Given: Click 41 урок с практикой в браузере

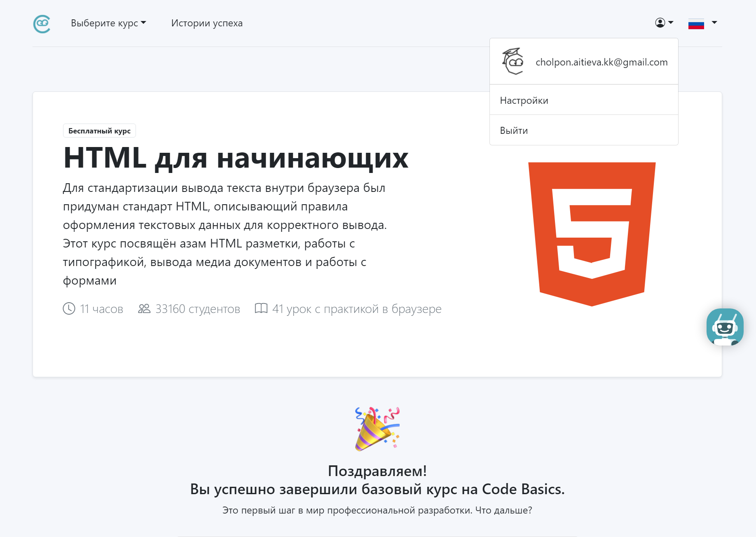Looking at the screenshot, I should [357, 309].
